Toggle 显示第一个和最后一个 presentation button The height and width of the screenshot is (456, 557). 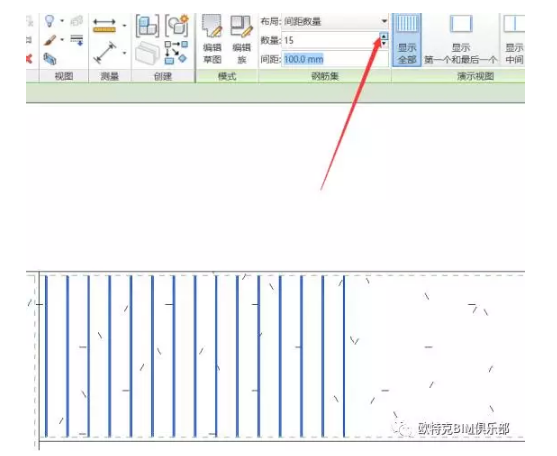(461, 39)
